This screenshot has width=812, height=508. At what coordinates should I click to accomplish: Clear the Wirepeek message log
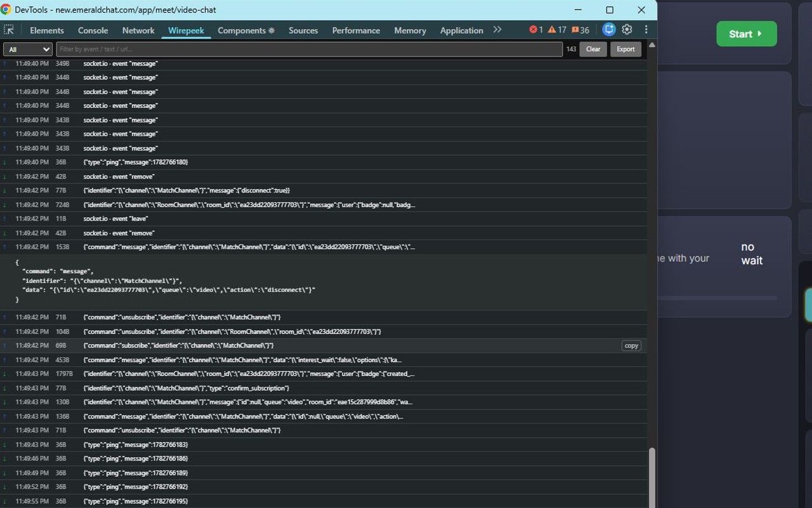[x=593, y=49]
